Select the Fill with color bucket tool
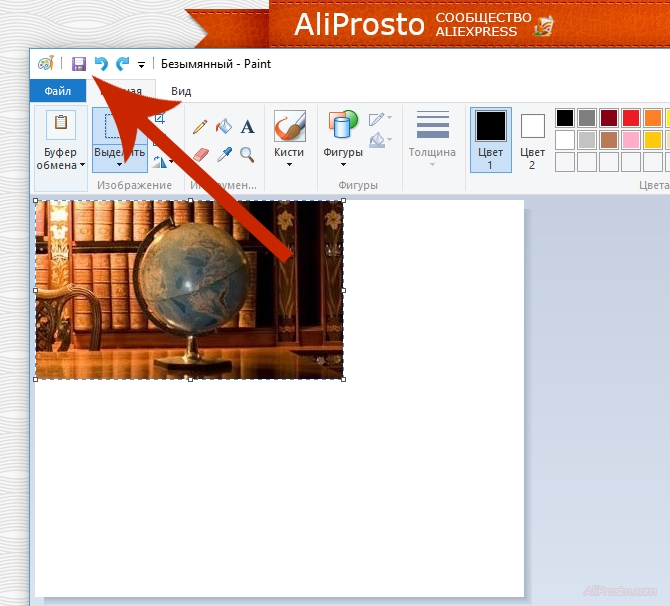The width and height of the screenshot is (670, 606). click(223, 126)
